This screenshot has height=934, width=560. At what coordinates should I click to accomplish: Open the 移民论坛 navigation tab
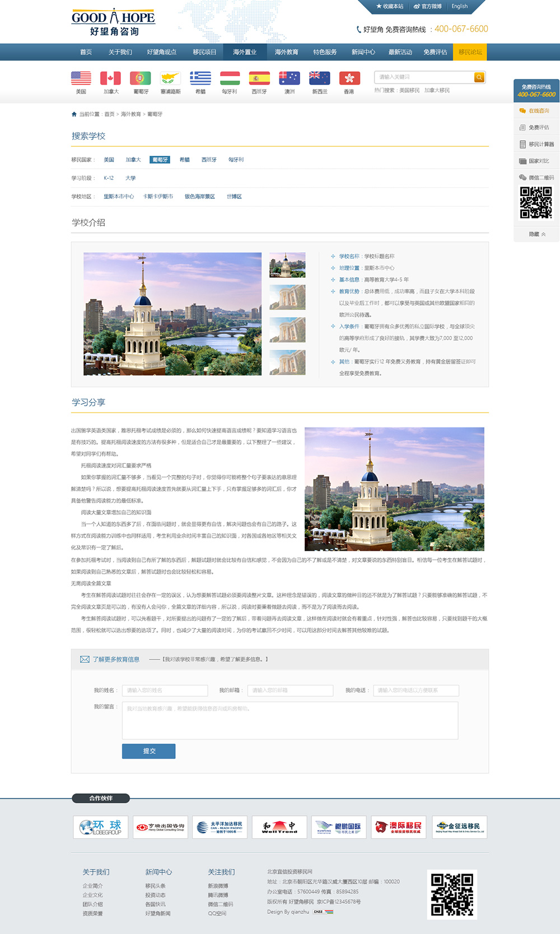470,52
